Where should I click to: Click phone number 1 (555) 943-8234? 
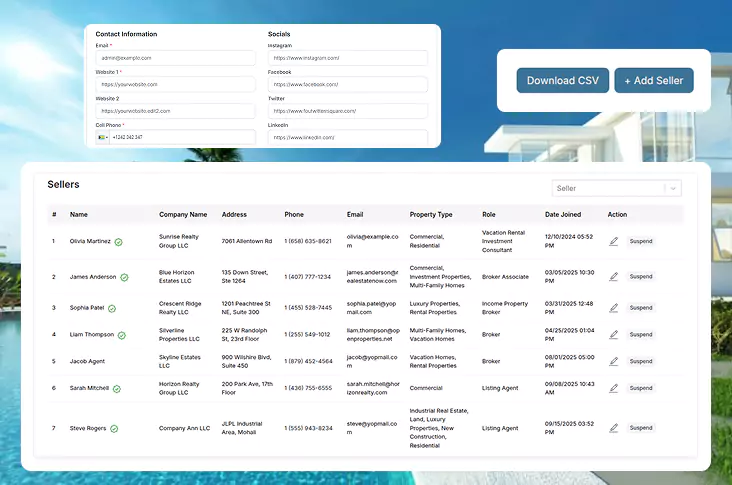tap(309, 428)
